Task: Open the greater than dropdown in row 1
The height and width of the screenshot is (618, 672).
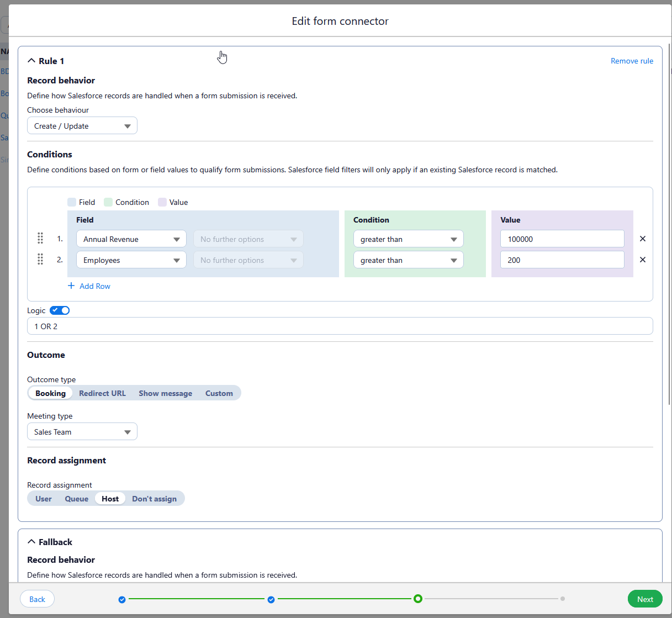Action: 409,239
